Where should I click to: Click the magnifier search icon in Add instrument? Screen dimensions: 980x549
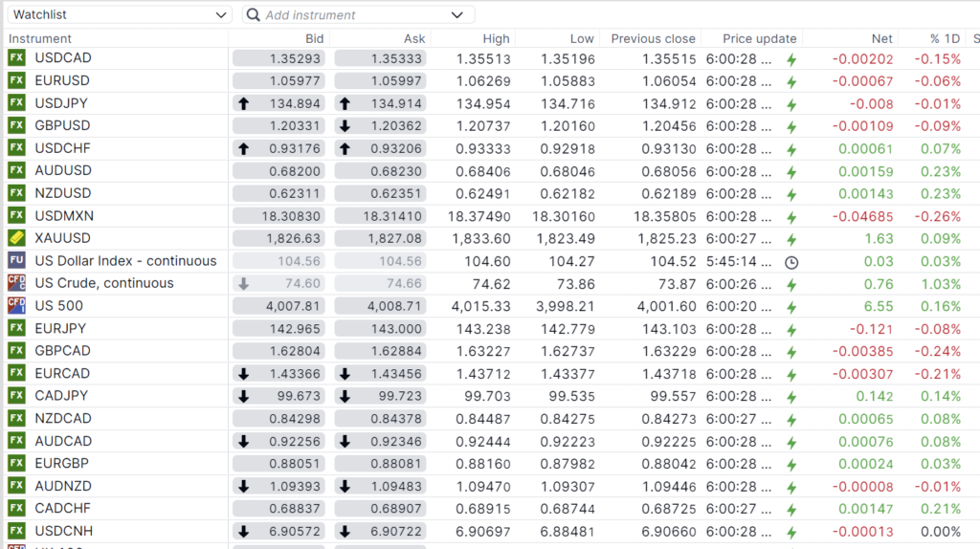[253, 15]
